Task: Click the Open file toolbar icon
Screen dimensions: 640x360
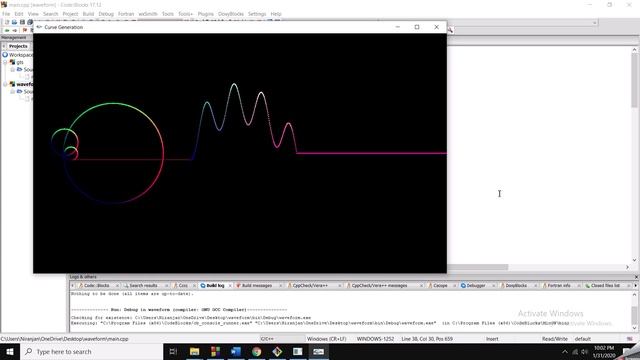Action: pos(14,22)
